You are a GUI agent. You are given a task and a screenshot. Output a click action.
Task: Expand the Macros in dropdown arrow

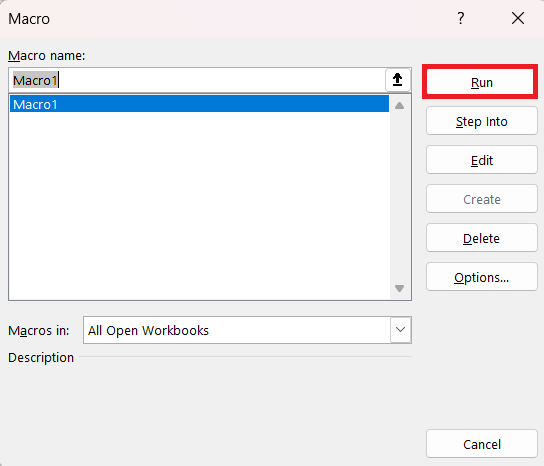pyautogui.click(x=400, y=330)
